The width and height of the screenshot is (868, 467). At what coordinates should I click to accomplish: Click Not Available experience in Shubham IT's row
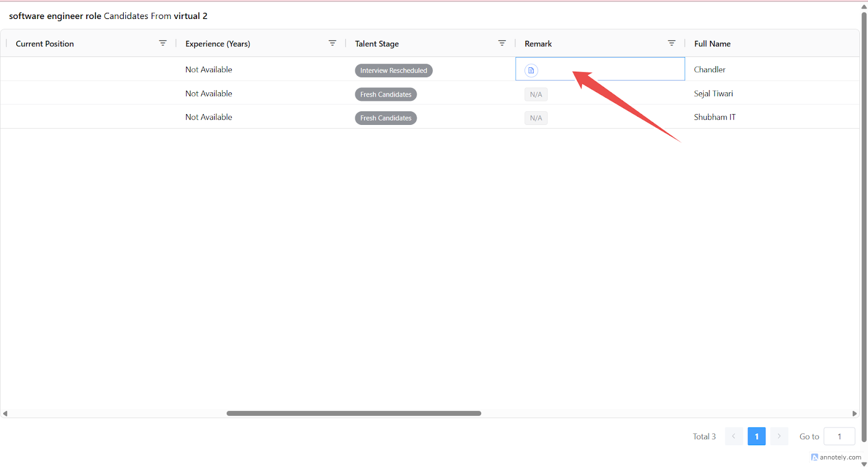pos(209,117)
